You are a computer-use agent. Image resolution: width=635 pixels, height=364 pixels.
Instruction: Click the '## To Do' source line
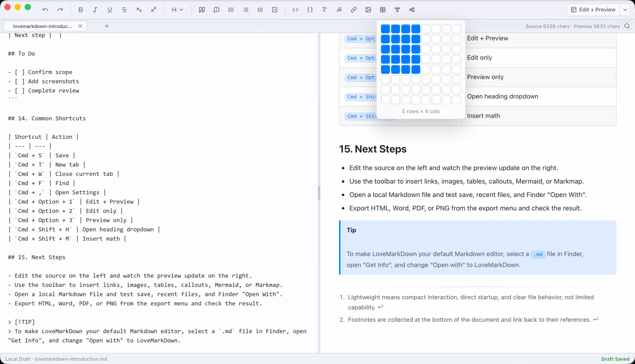(22, 54)
